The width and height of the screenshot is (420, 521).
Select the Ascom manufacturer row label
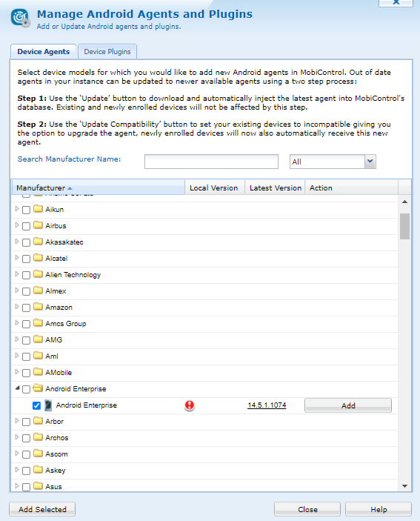tap(56, 454)
